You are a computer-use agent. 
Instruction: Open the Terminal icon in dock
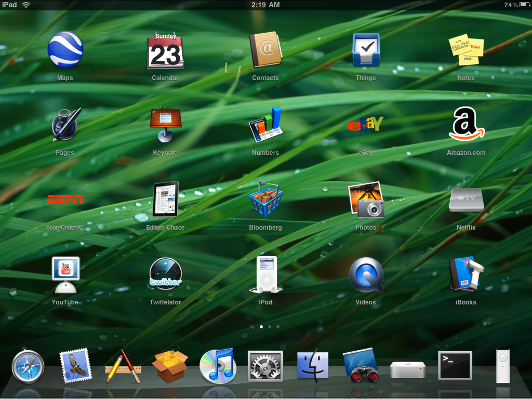tap(455, 366)
